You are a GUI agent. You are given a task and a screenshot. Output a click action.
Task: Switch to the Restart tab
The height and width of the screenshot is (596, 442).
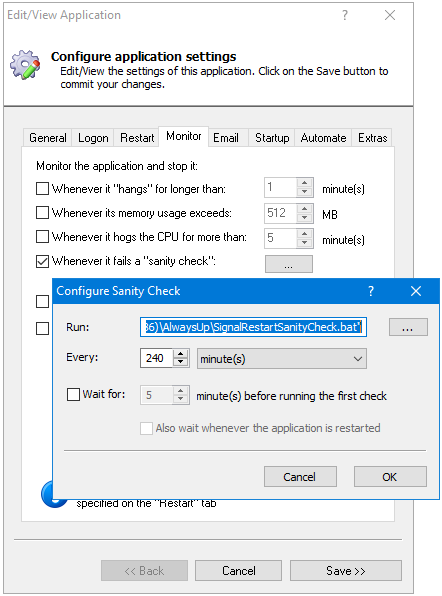pos(137,138)
